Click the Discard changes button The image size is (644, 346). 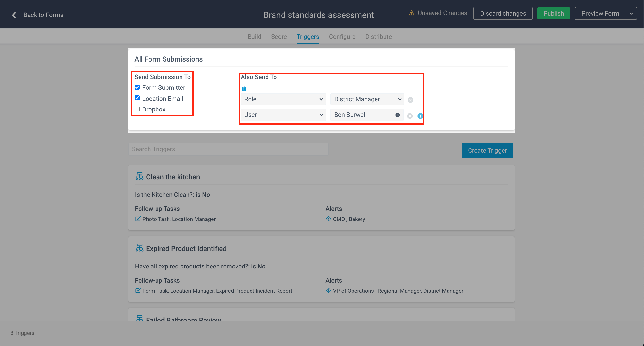point(503,14)
